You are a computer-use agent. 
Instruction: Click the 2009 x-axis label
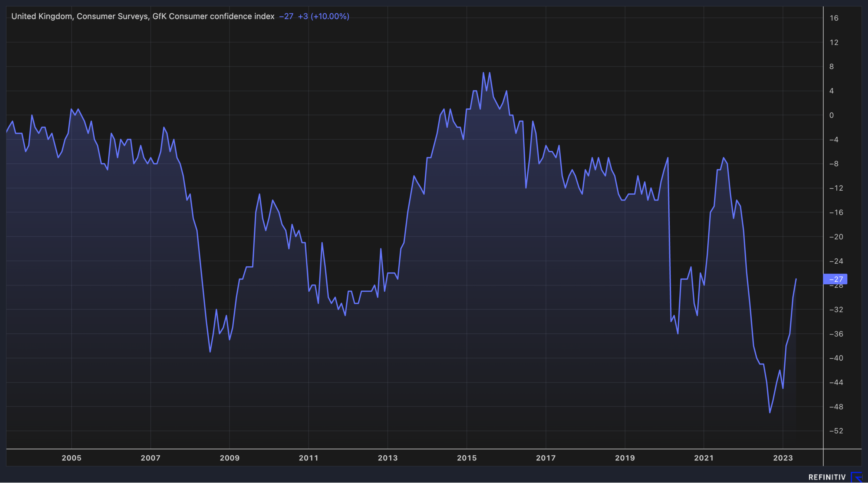229,458
